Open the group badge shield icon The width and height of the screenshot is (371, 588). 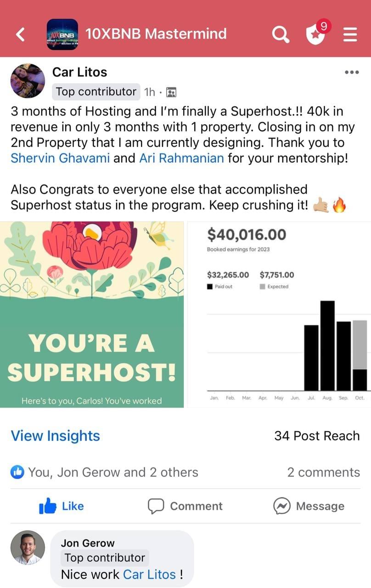tap(315, 34)
